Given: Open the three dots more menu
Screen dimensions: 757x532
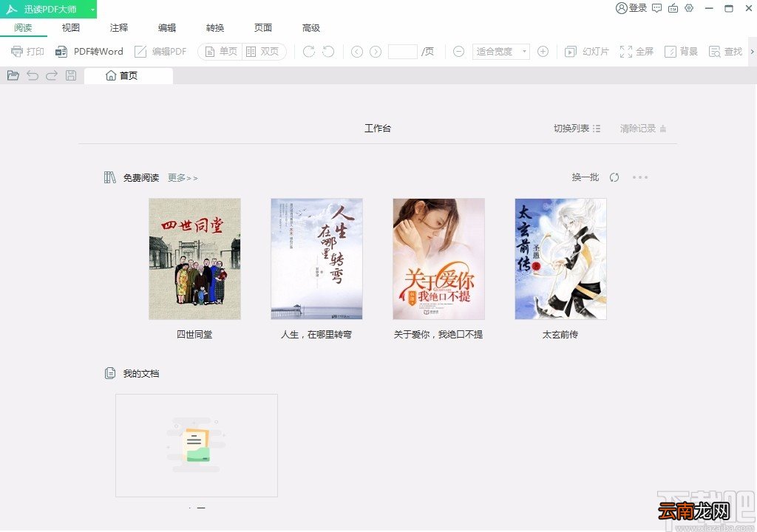Looking at the screenshot, I should click(640, 177).
